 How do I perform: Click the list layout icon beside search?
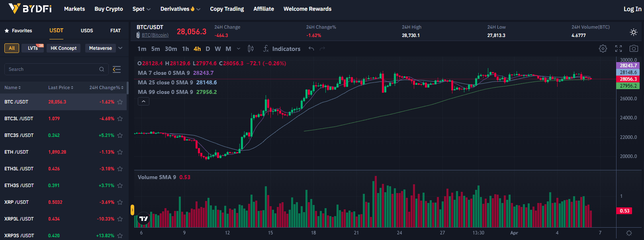click(117, 69)
